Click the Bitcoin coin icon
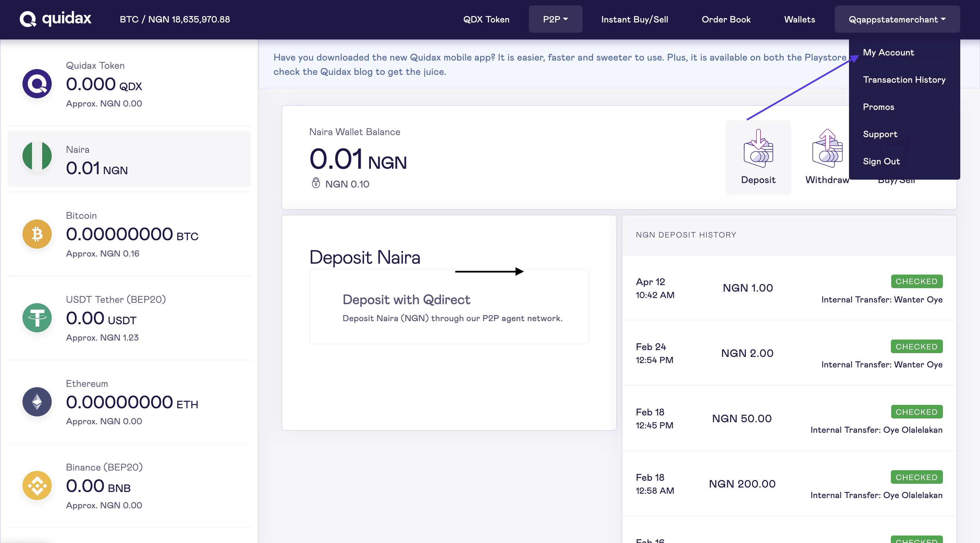980x543 pixels. click(x=37, y=234)
